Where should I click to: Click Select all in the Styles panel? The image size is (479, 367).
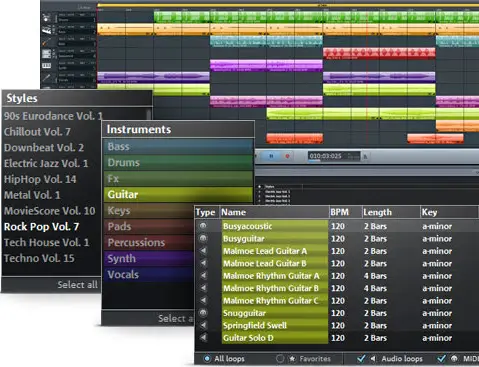click(x=77, y=285)
